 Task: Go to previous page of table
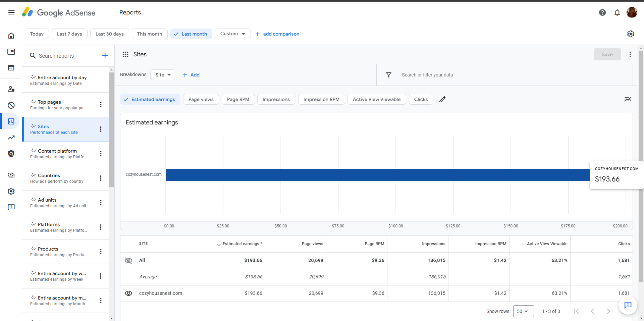pos(592,311)
